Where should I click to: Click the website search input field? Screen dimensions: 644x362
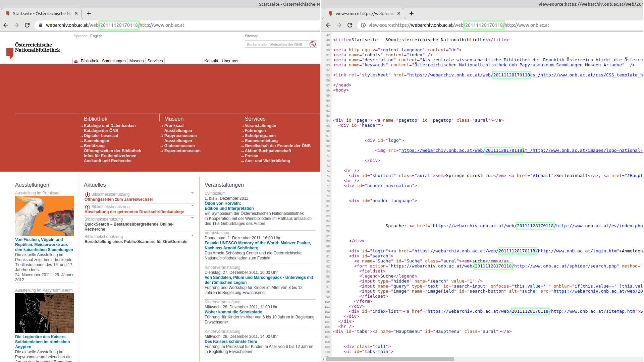coord(277,44)
